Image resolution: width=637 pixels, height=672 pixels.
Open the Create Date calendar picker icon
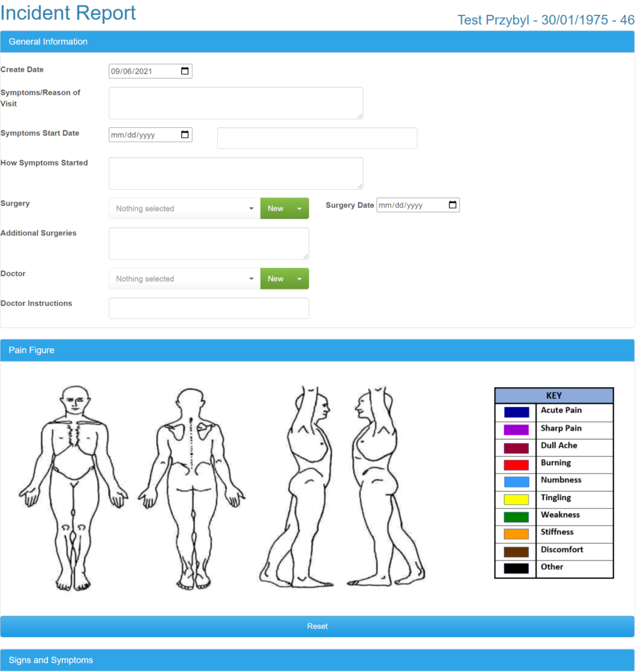184,71
